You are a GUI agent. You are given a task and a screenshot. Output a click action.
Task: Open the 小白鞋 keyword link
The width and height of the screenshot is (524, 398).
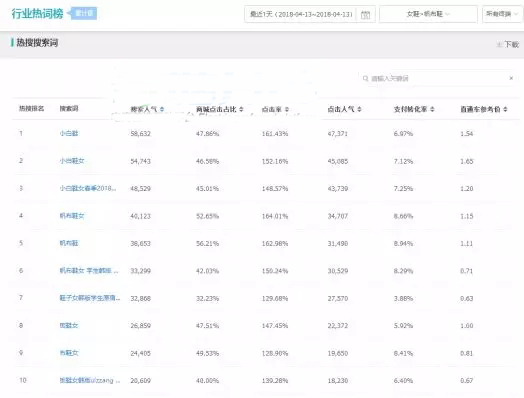[x=69, y=133]
